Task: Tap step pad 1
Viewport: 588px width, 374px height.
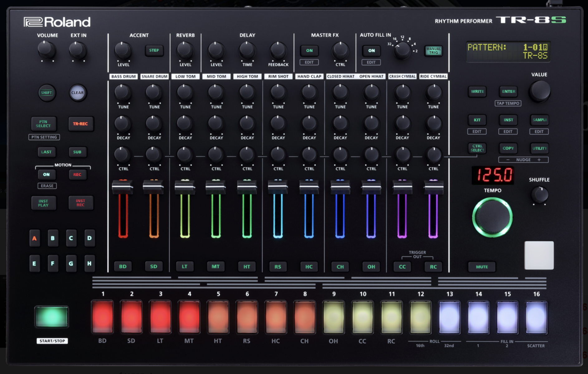Action: pos(103,317)
